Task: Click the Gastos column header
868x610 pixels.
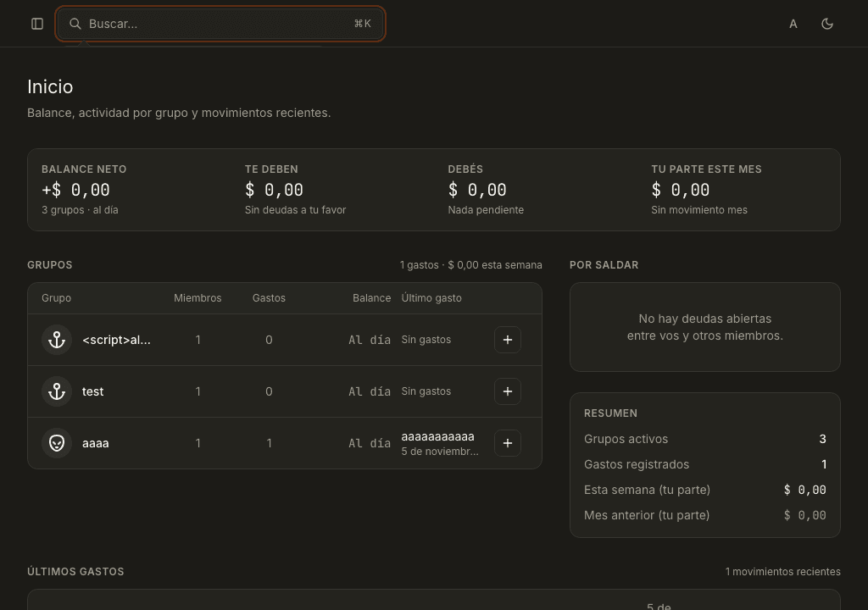Action: click(x=269, y=298)
